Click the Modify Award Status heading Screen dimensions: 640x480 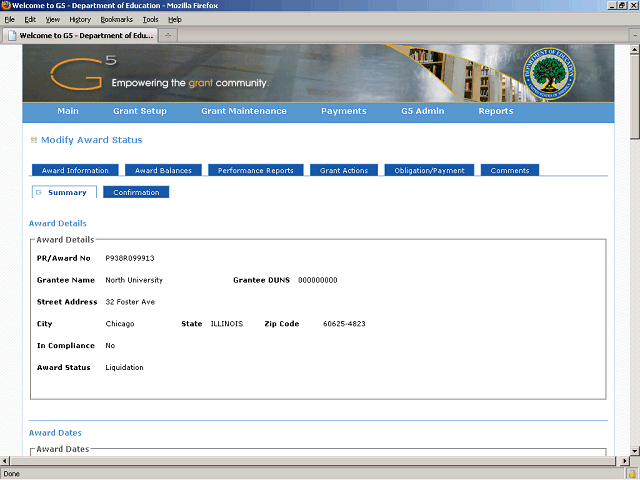(x=91, y=140)
